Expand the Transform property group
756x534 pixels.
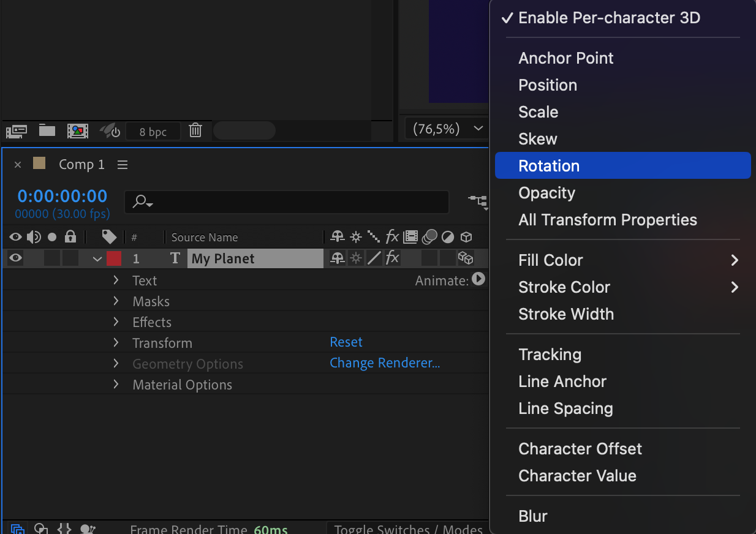point(116,343)
